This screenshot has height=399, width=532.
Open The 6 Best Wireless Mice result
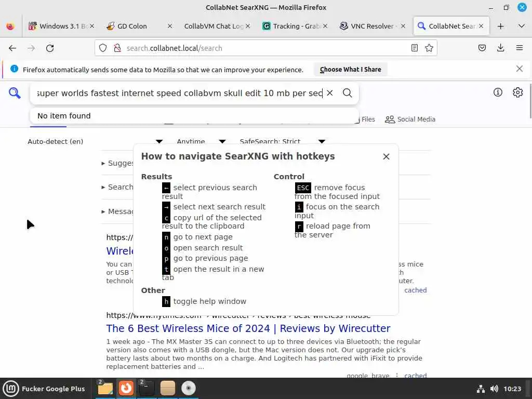[x=248, y=328]
